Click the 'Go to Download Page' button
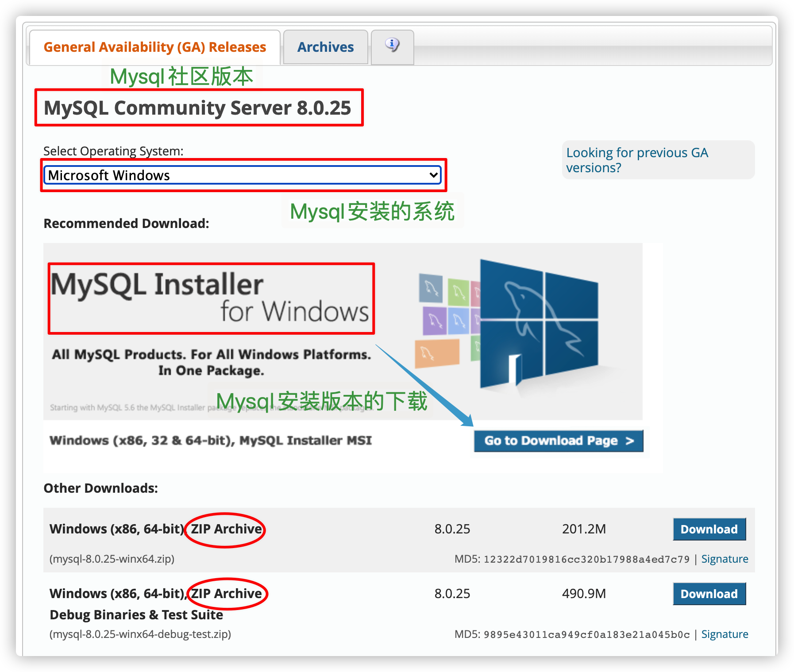The width and height of the screenshot is (794, 672). click(559, 441)
